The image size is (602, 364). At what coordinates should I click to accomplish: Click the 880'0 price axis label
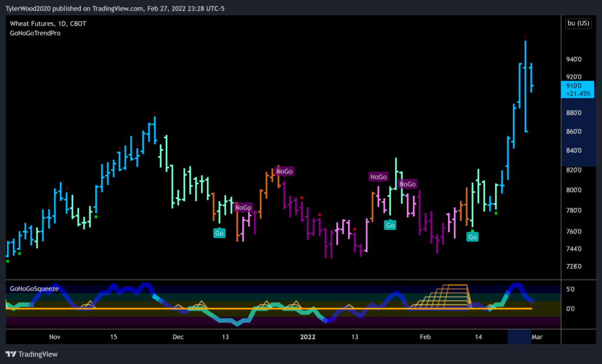point(574,113)
